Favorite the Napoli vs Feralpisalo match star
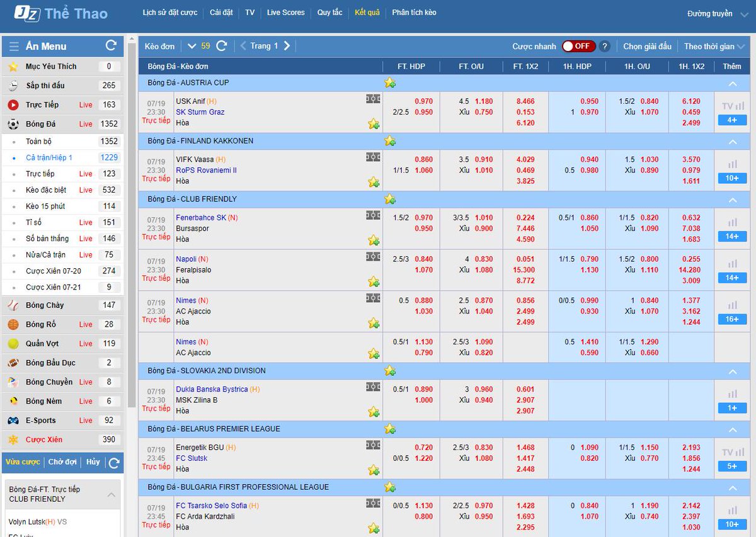756x537 pixels. [374, 281]
